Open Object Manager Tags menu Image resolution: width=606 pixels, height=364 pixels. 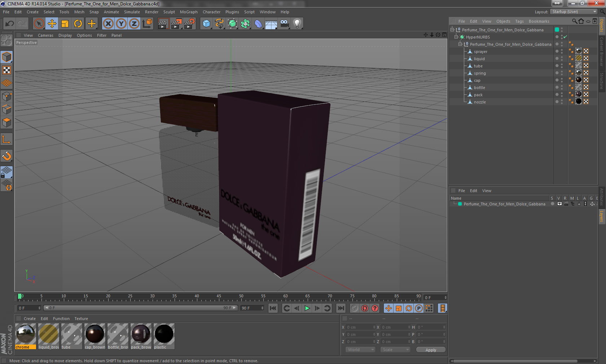[519, 21]
